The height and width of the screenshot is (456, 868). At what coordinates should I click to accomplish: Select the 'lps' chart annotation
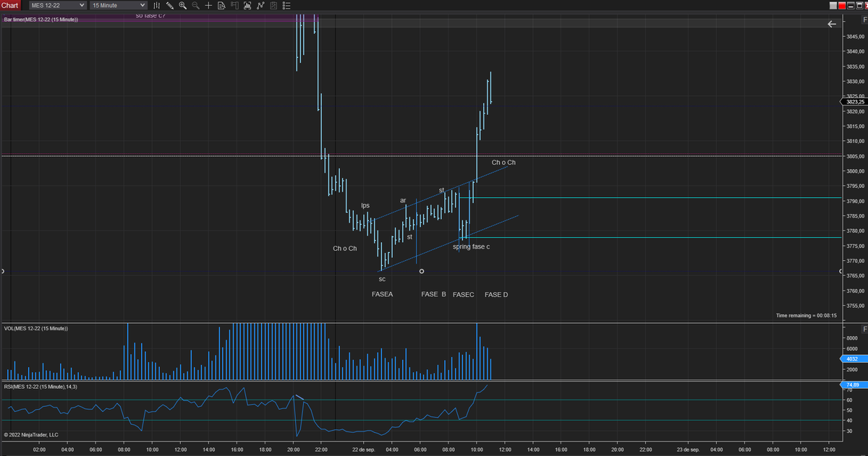(x=365, y=206)
